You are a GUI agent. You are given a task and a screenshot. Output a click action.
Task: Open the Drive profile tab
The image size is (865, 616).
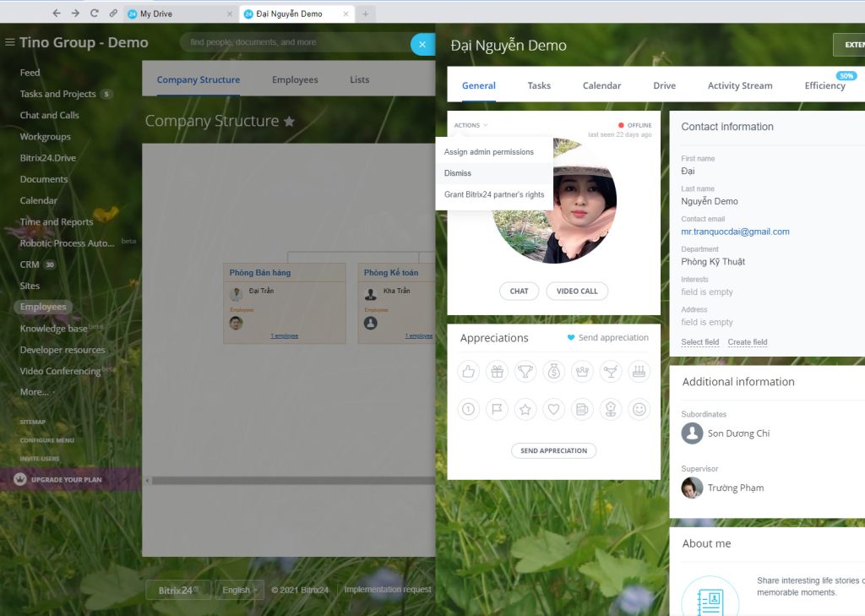[664, 85]
